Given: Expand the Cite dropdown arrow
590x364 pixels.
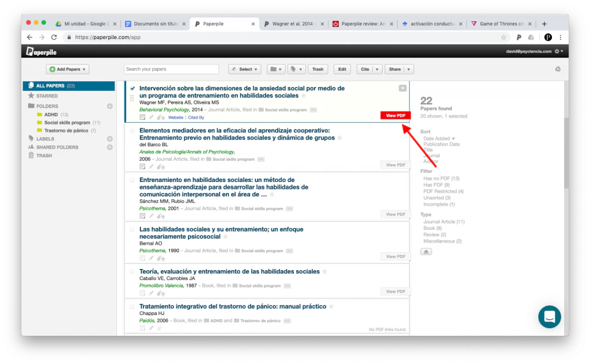Looking at the screenshot, I should [x=377, y=69].
